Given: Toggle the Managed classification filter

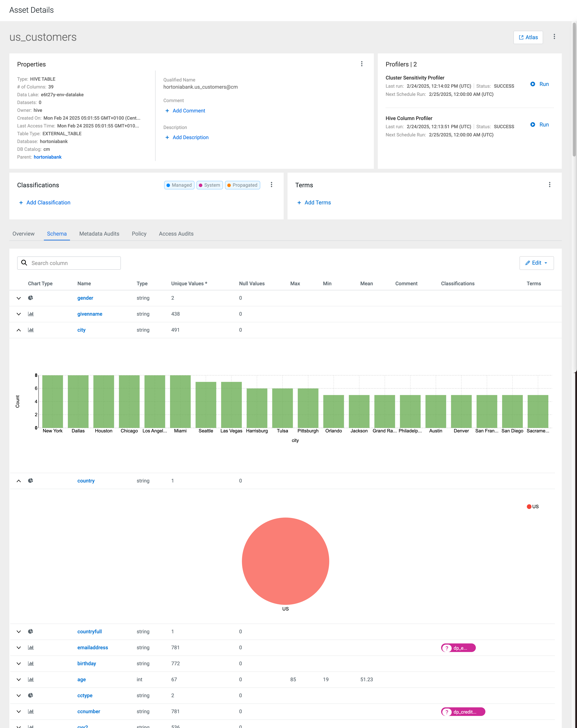Looking at the screenshot, I should [x=179, y=185].
